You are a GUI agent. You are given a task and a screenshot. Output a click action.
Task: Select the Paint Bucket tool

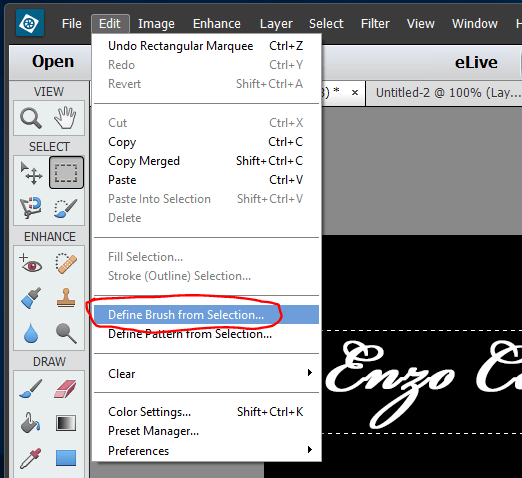[31, 423]
